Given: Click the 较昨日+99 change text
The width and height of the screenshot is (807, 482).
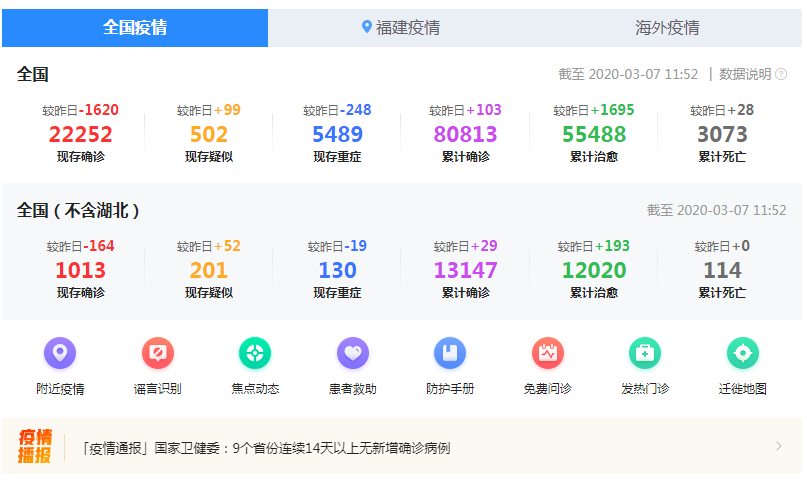Looking at the screenshot, I should click(x=209, y=110).
